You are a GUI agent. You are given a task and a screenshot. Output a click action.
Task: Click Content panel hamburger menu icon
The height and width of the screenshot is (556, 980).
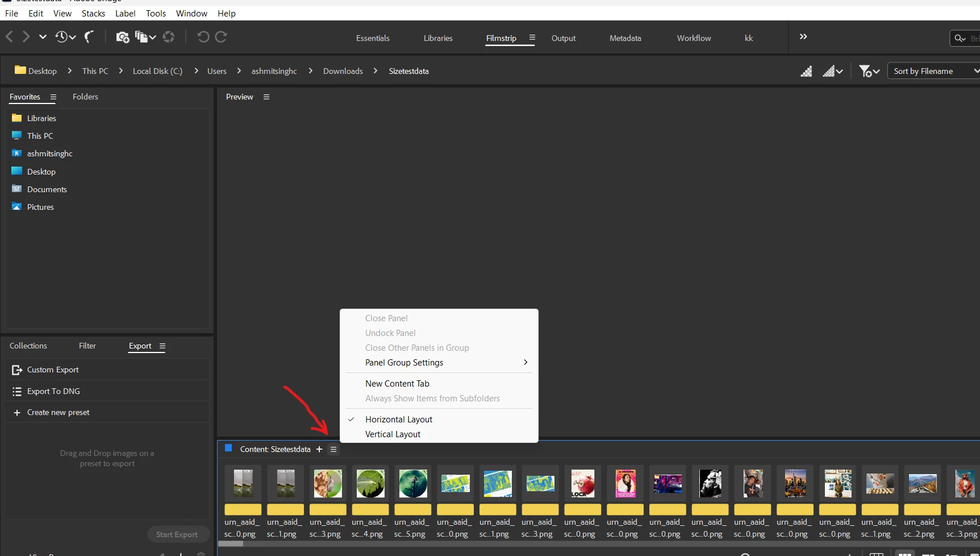333,450
